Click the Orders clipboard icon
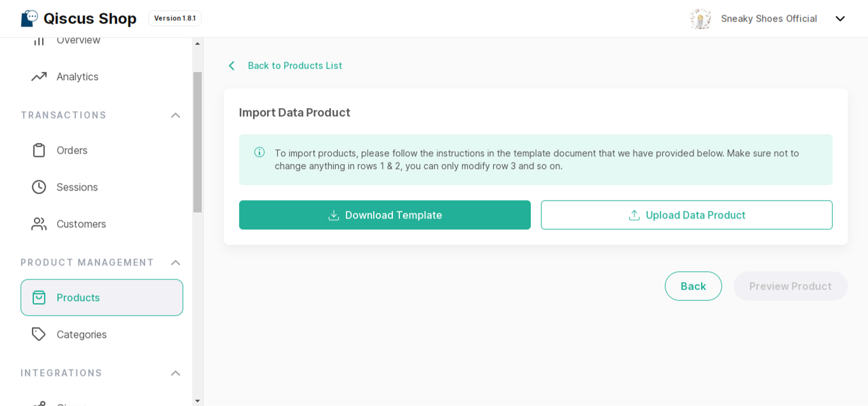The image size is (868, 406). pyautogui.click(x=39, y=150)
